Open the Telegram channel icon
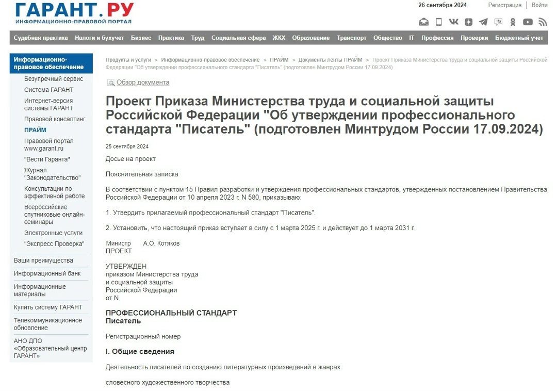The height and width of the screenshot is (392, 557). (x=483, y=22)
